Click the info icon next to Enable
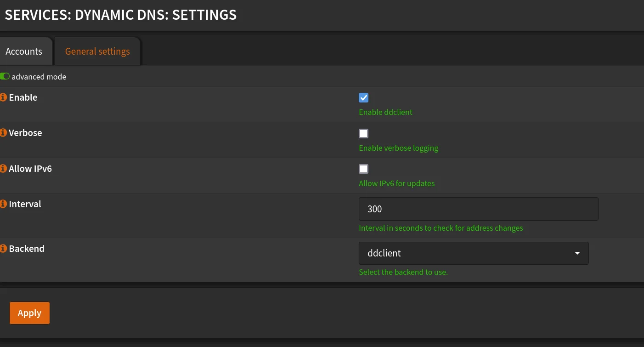644x347 pixels. pyautogui.click(x=4, y=97)
